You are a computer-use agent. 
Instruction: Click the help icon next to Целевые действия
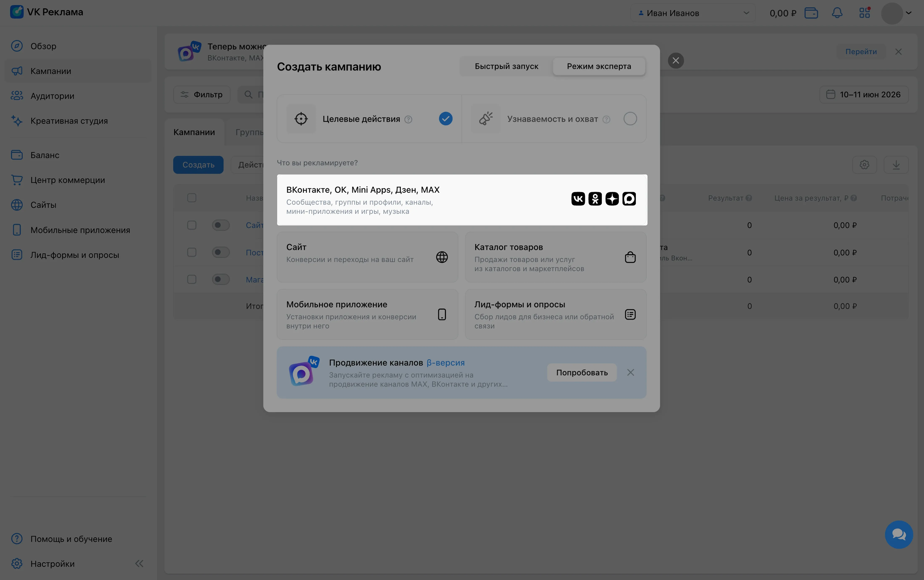[408, 119]
